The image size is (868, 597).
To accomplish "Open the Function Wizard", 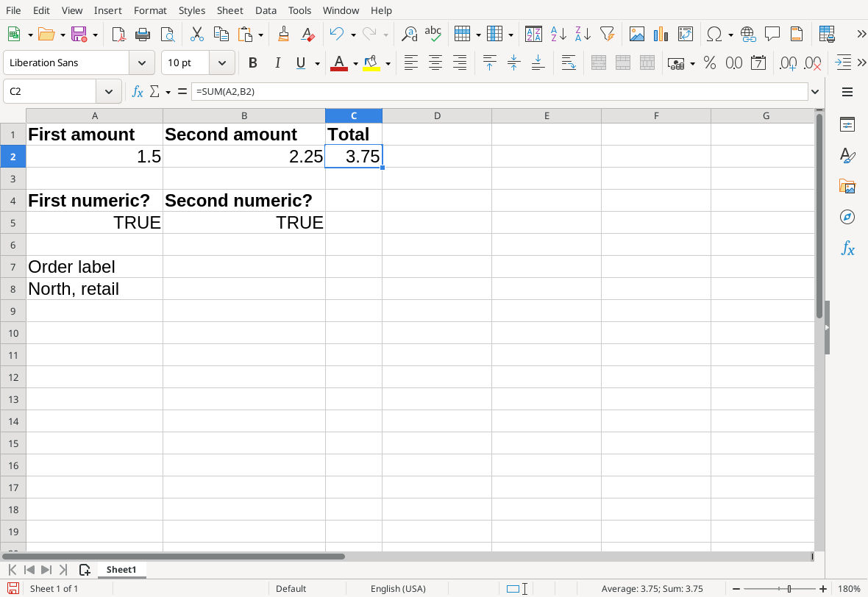I will point(138,91).
